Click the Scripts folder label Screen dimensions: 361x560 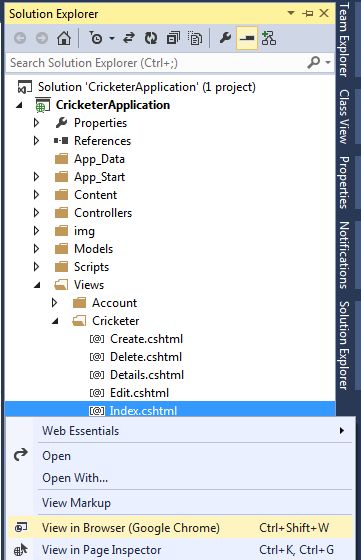pos(91,267)
